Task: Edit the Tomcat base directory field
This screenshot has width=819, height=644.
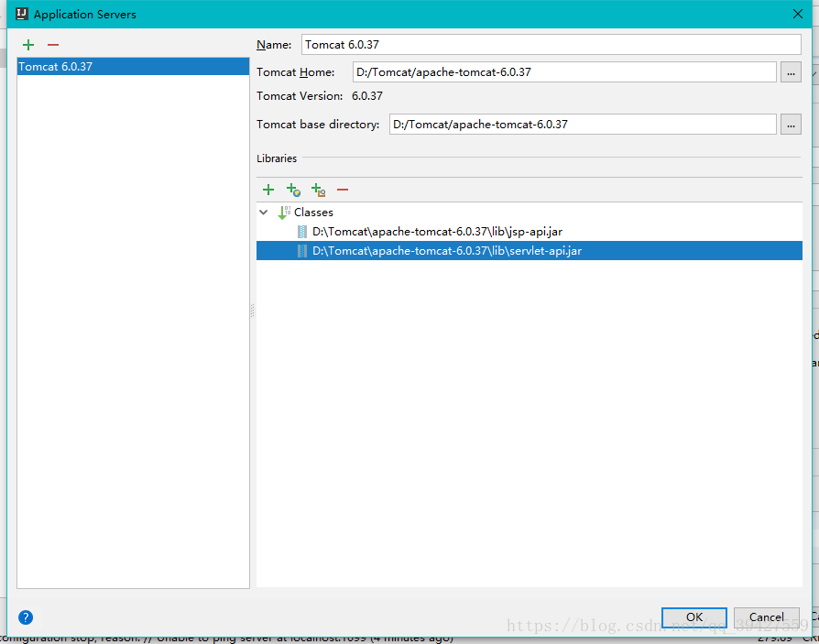Action: pos(583,125)
